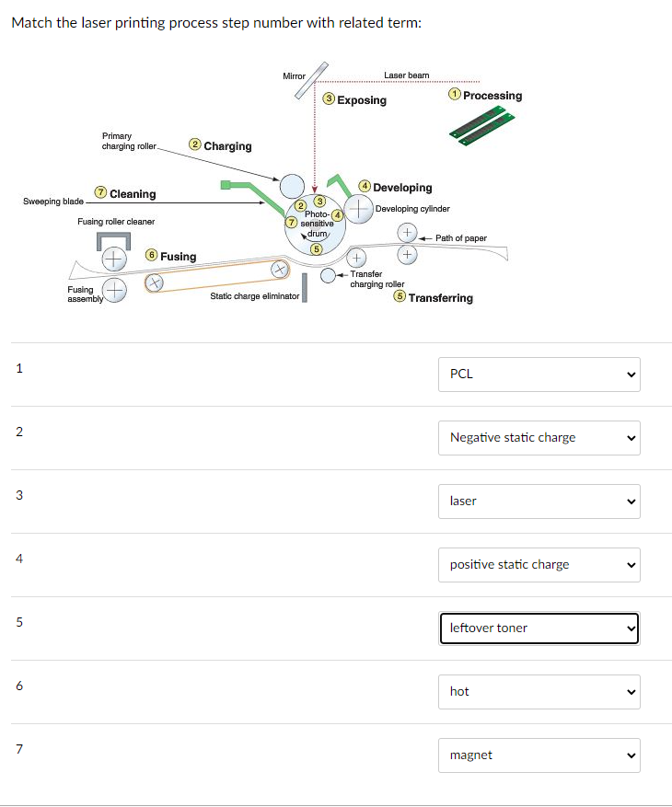Click the static charge eliminator bar
This screenshot has height=807, width=672.
click(305, 288)
